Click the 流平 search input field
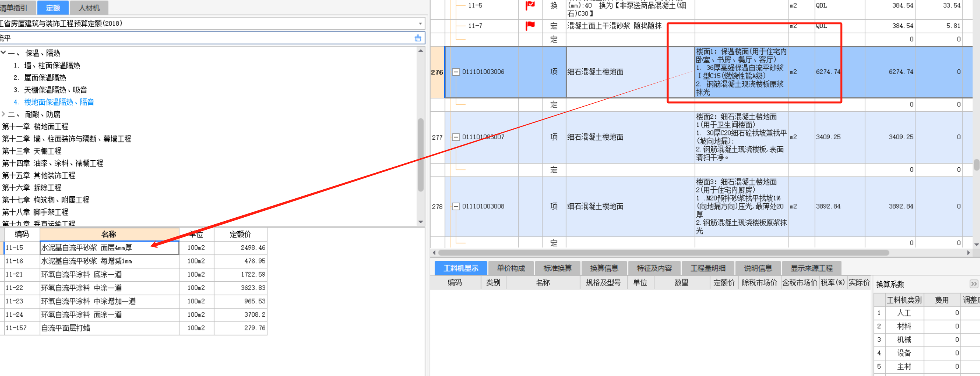980x376 pixels. coord(206,38)
